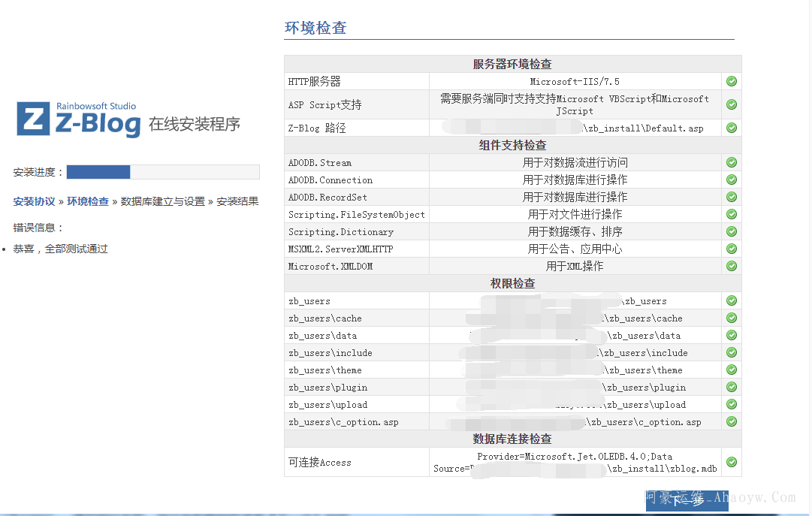Click green check for Z-Blog 路径 row
812x516 pixels.
[731, 128]
